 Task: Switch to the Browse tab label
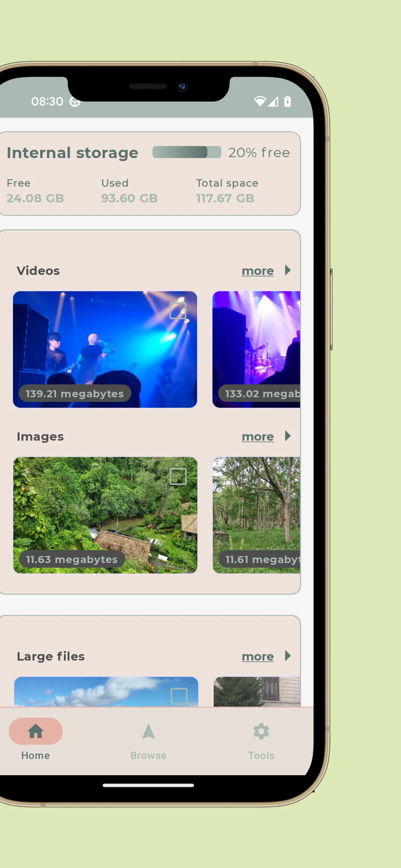pyautogui.click(x=148, y=755)
